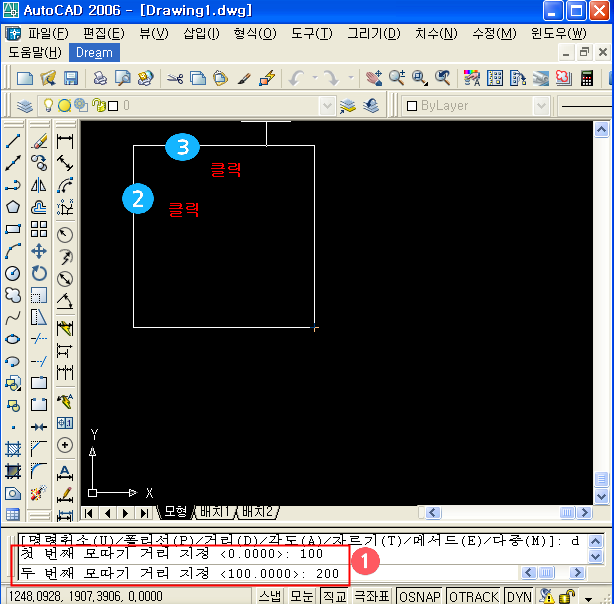Click Layer Previous button
614x604 pixels.
pos(371,105)
